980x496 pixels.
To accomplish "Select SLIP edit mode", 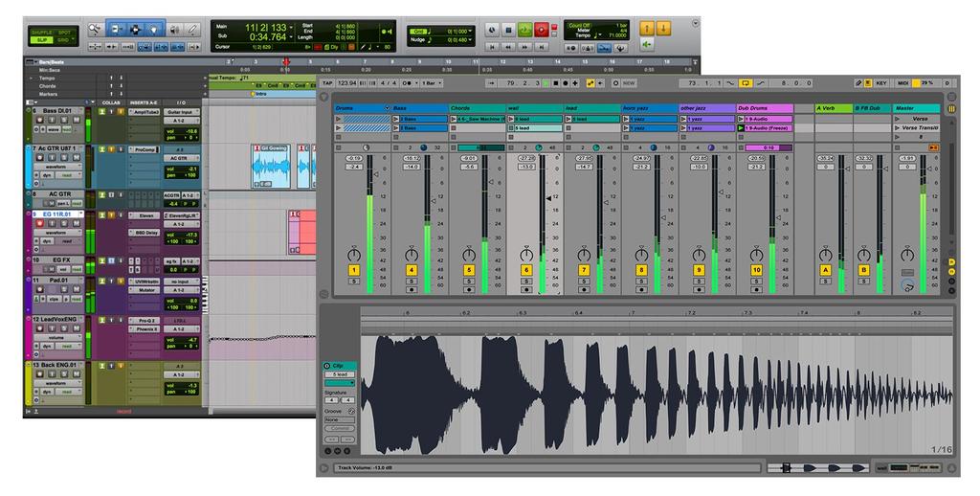I will point(41,40).
